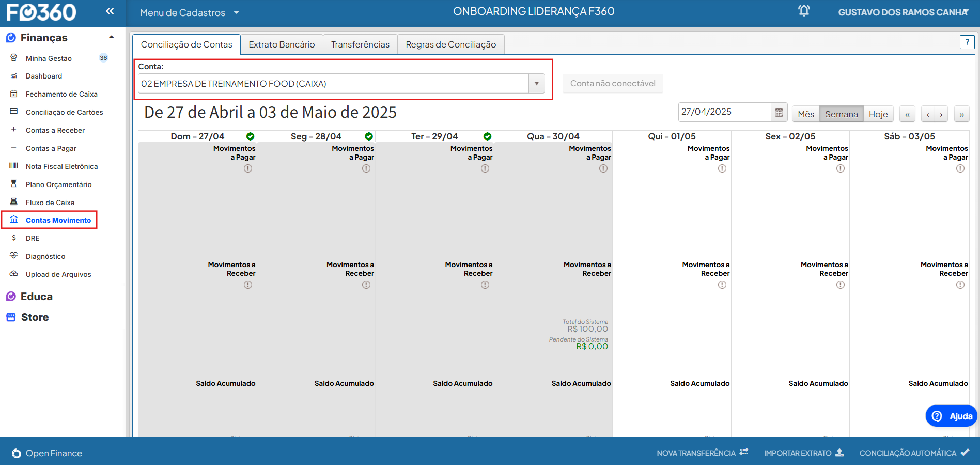Select the 02 EMPRESA DE TREINAMENTO FOOD combo box
The image size is (980, 465).
tap(341, 84)
